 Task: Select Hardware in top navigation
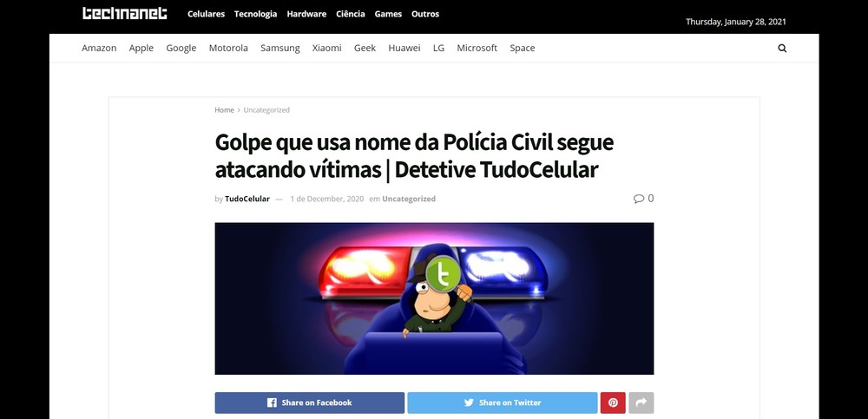coord(306,14)
